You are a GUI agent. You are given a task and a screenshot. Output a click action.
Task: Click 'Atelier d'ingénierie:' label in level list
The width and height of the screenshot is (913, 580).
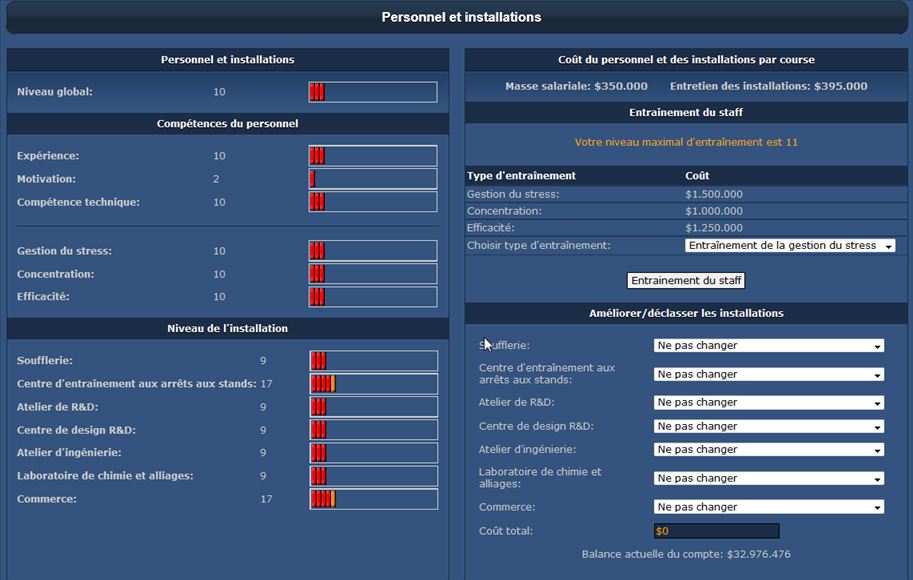(69, 452)
